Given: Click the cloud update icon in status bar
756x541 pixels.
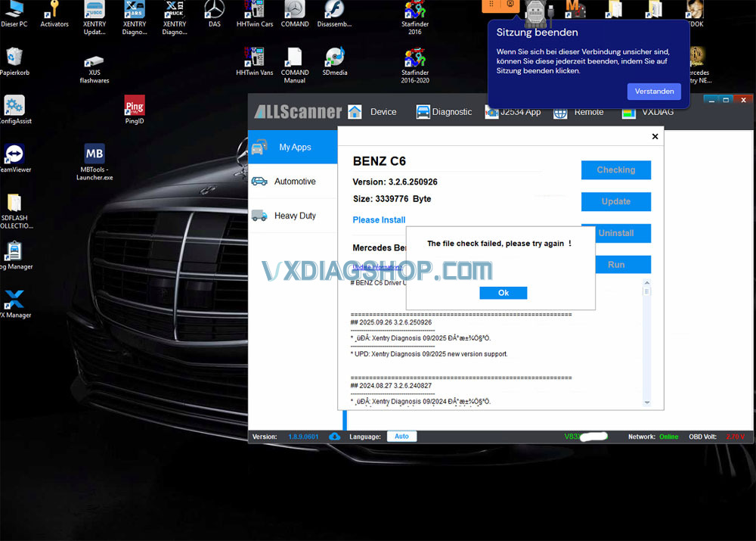Looking at the screenshot, I should 335,437.
